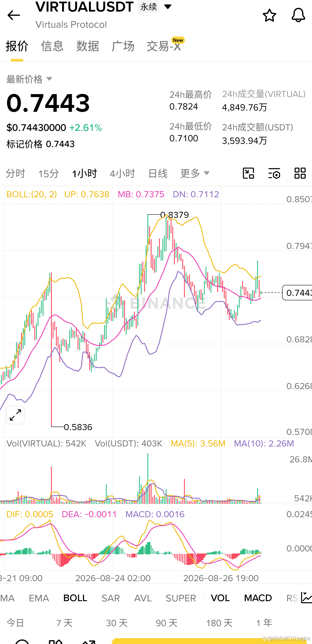Screen dimensions: 312x644
Task: Tap the 24h成交量 4,849.76万 value
Action: (244, 107)
